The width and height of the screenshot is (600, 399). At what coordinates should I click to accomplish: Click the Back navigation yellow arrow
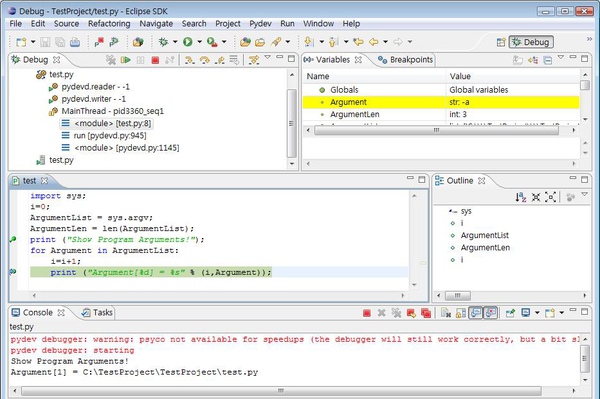coord(374,42)
